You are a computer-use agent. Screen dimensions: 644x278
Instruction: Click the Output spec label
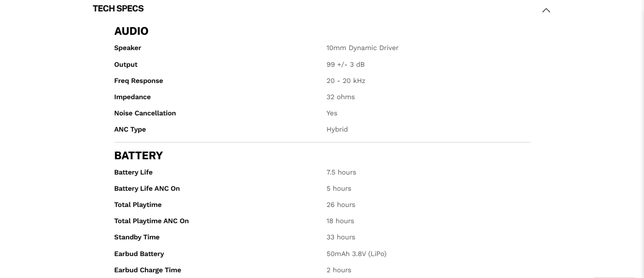coord(126,64)
